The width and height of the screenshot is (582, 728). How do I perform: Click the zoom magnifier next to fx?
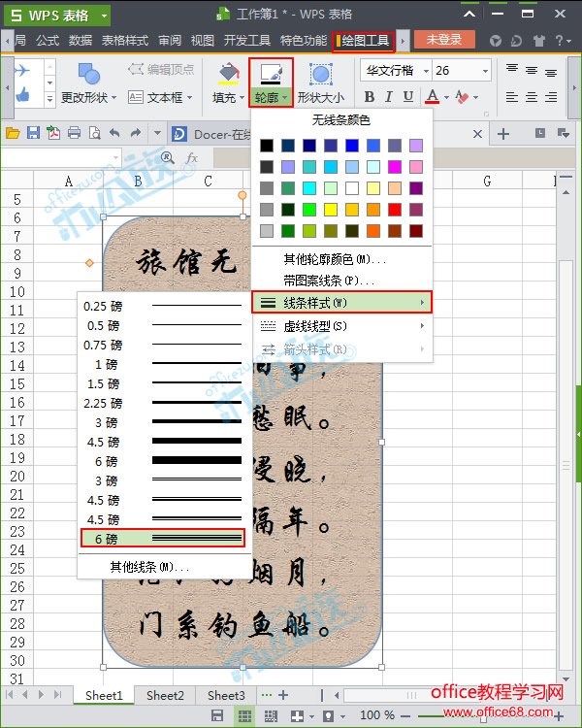coord(167,158)
